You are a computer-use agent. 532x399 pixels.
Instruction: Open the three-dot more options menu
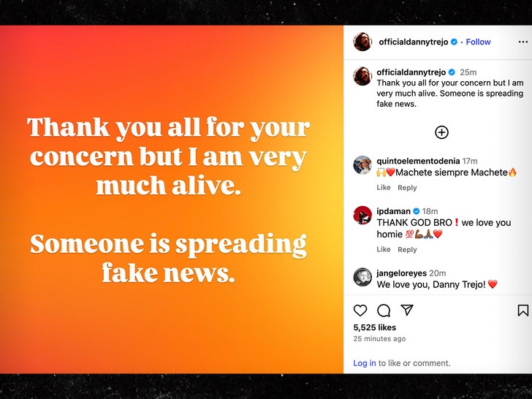pyautogui.click(x=522, y=42)
